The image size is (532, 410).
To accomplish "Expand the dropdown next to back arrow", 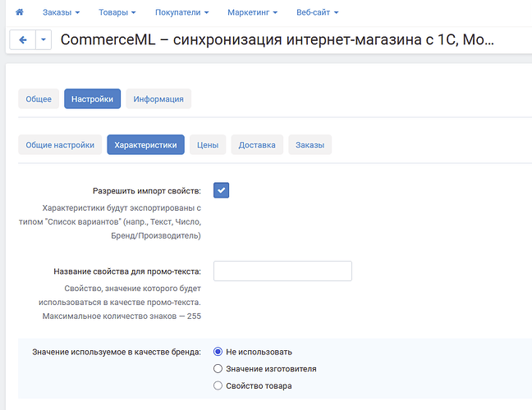I will tap(44, 40).
